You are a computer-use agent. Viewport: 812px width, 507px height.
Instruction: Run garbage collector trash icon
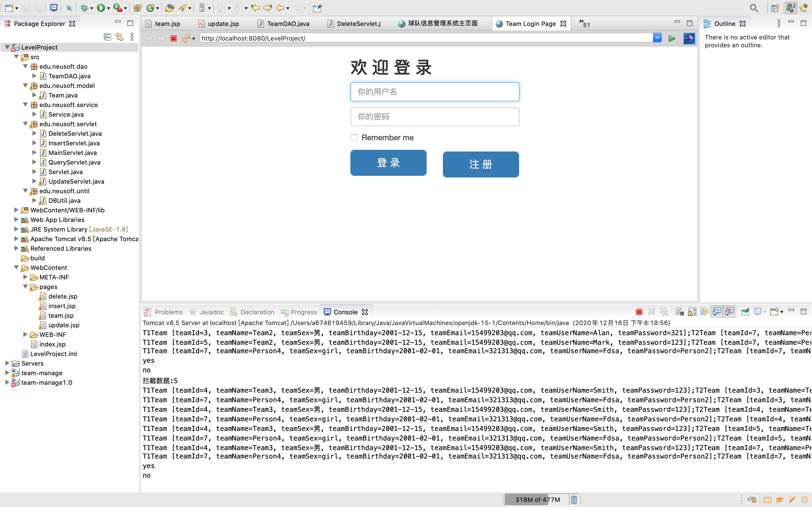click(x=574, y=500)
